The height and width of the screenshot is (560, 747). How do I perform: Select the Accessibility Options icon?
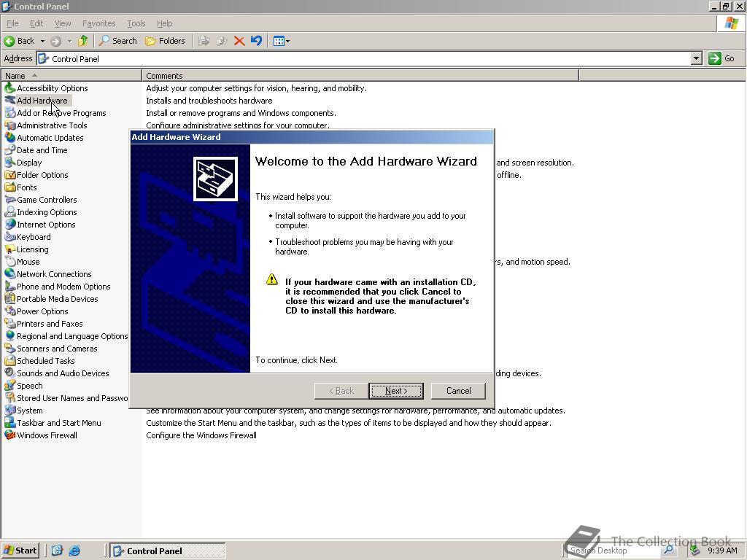coord(9,87)
